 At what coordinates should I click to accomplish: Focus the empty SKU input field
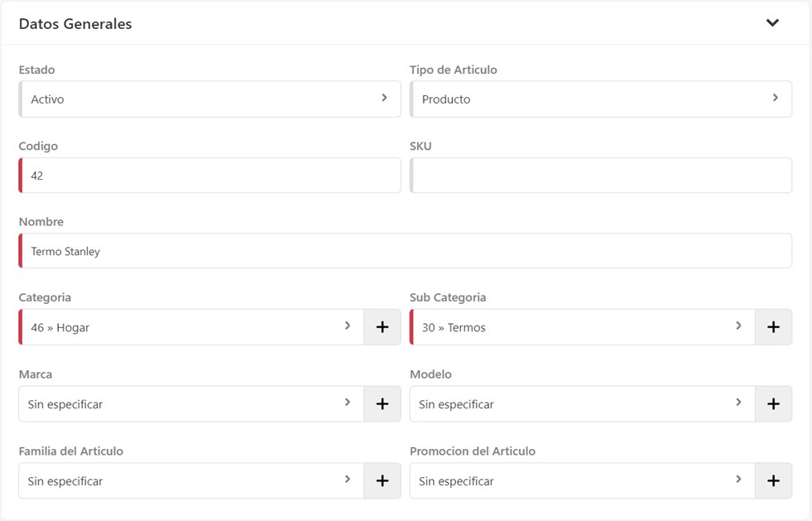click(x=601, y=176)
